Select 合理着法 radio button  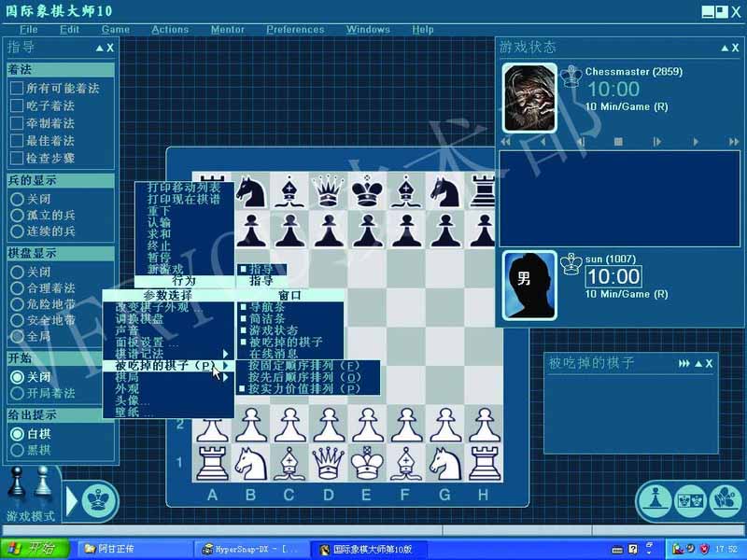17,288
